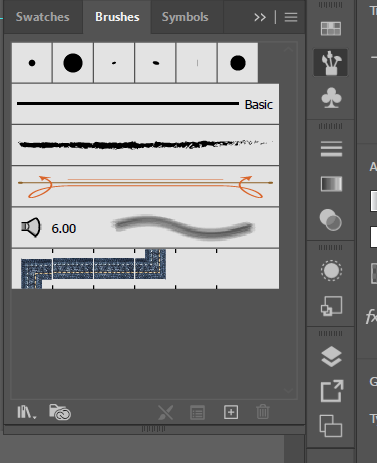Select the thin vertical line brush
This screenshot has width=377, height=463.
tap(197, 63)
